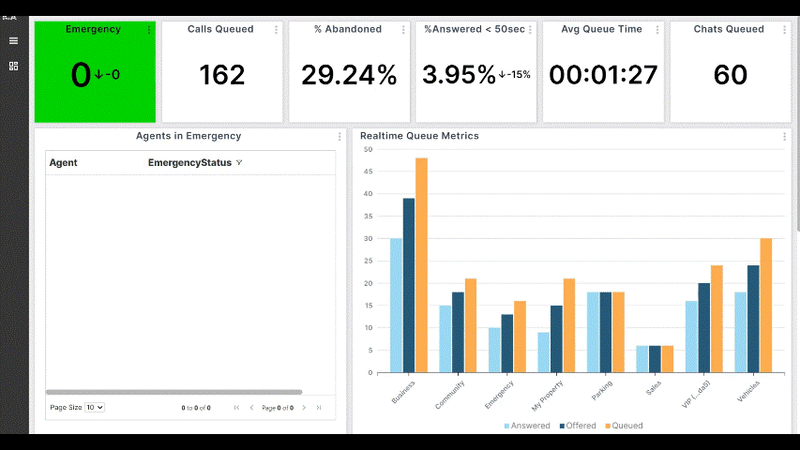Click the Vehicles queued orange bar
Image resolution: width=800 pixels, height=450 pixels.
click(766, 306)
